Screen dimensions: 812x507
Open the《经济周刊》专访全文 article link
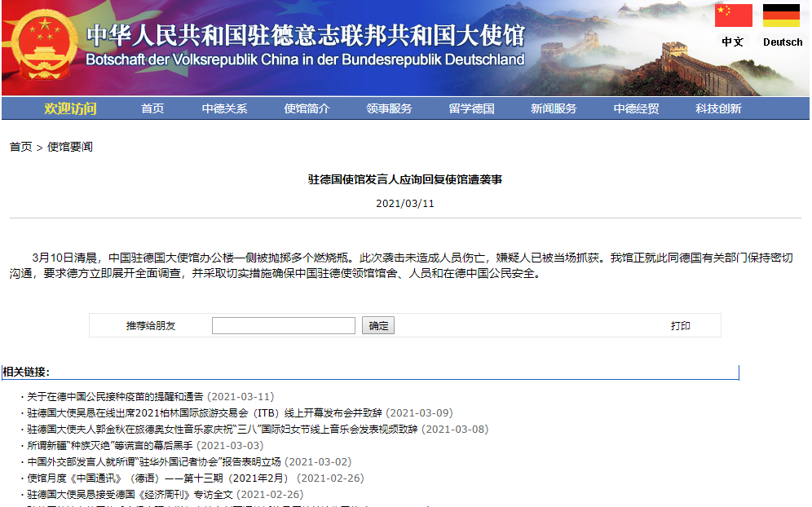(x=130, y=495)
